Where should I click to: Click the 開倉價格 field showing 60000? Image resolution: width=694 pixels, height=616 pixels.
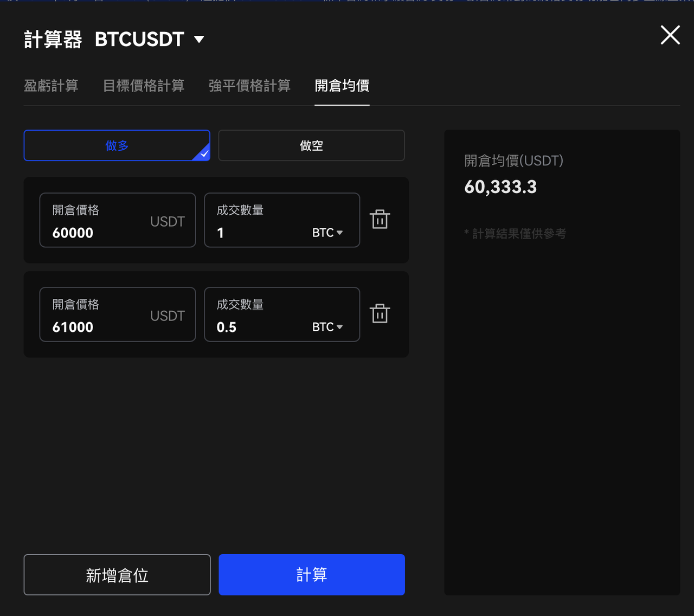click(x=98, y=233)
